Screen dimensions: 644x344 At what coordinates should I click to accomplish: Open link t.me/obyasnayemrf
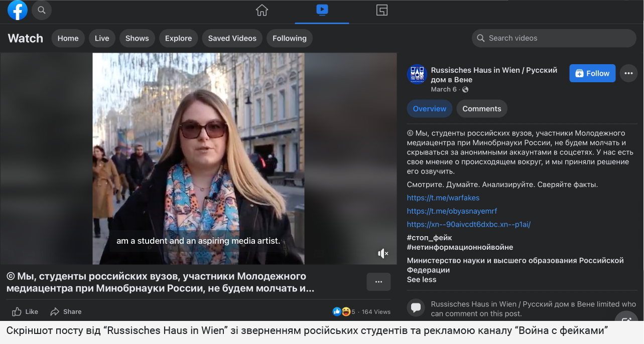coord(452,211)
